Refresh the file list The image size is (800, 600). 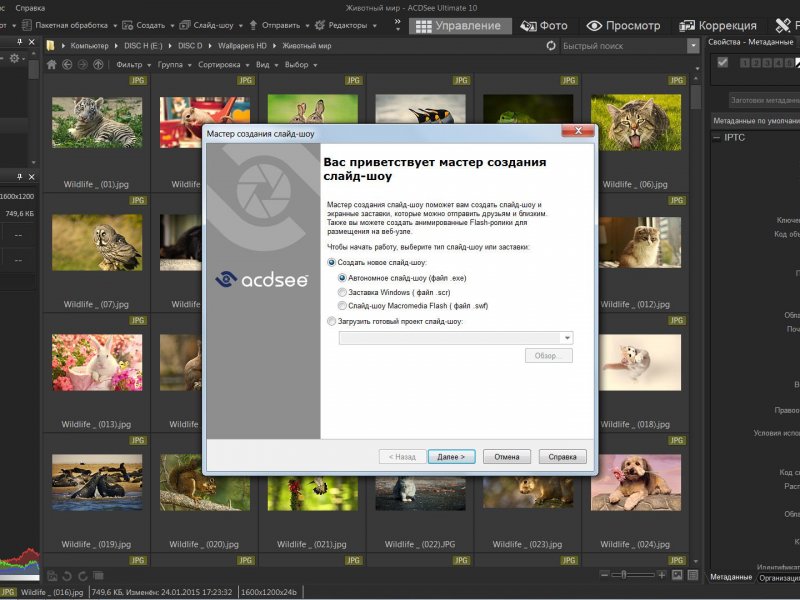551,46
